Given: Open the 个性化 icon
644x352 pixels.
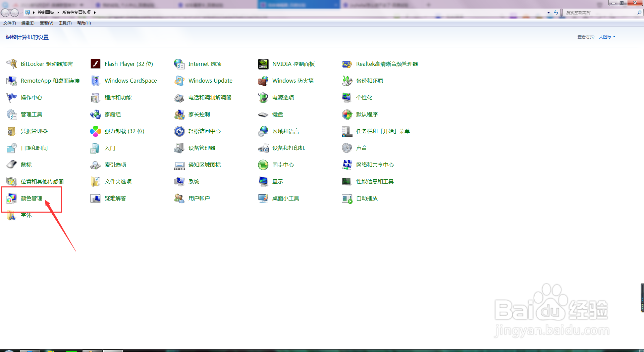Looking at the screenshot, I should 347,97.
